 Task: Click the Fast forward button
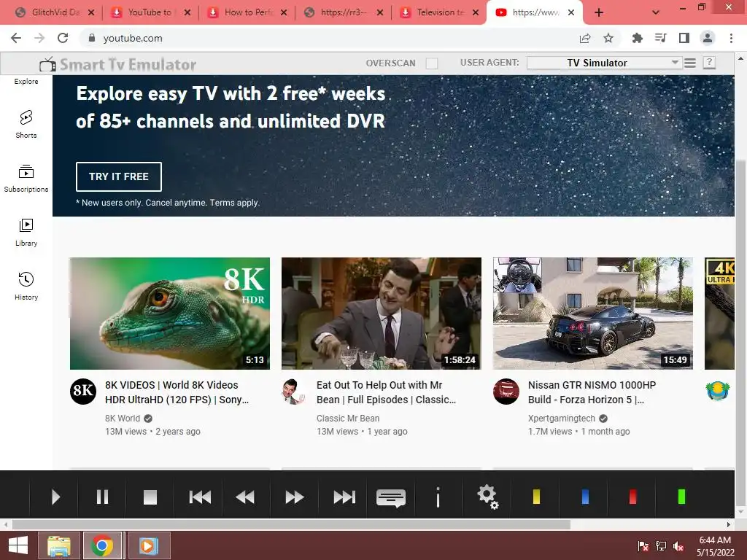click(x=295, y=497)
